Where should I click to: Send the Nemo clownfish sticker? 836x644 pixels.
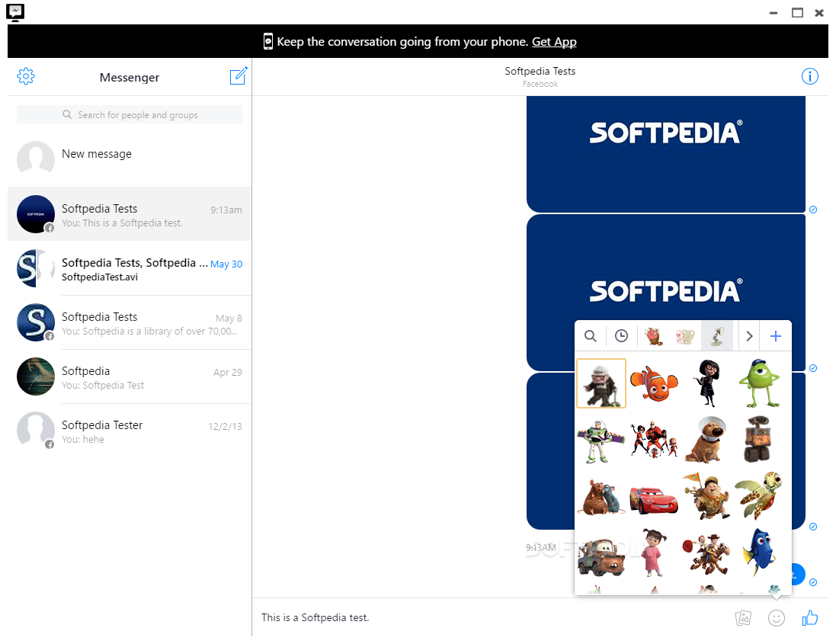click(x=654, y=383)
